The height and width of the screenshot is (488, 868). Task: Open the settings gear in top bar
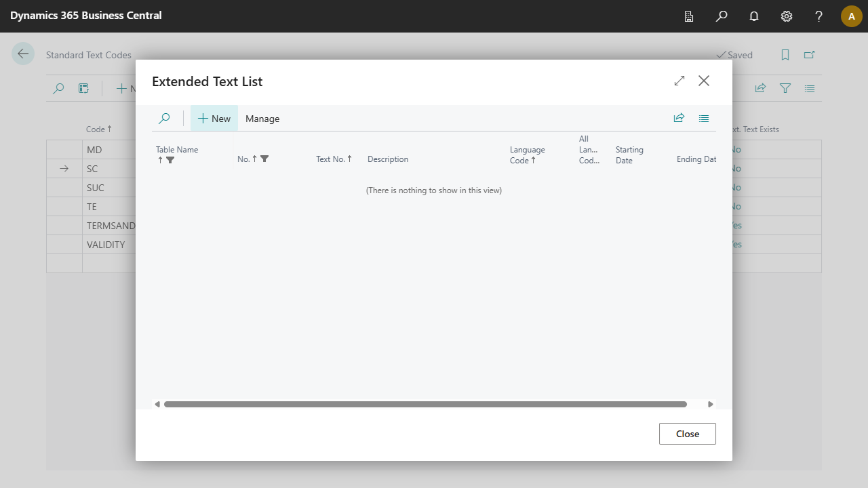coord(787,16)
